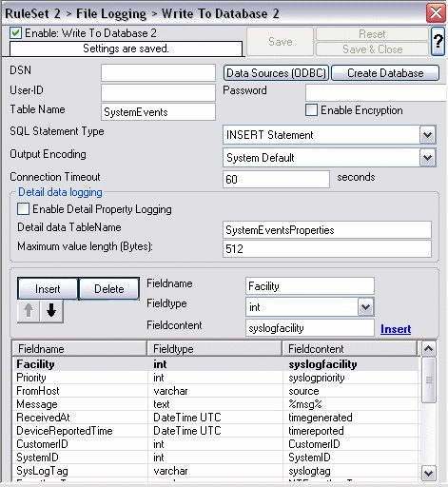Enable Detail Property Logging checkbox
The width and height of the screenshot is (448, 487).
[24, 209]
